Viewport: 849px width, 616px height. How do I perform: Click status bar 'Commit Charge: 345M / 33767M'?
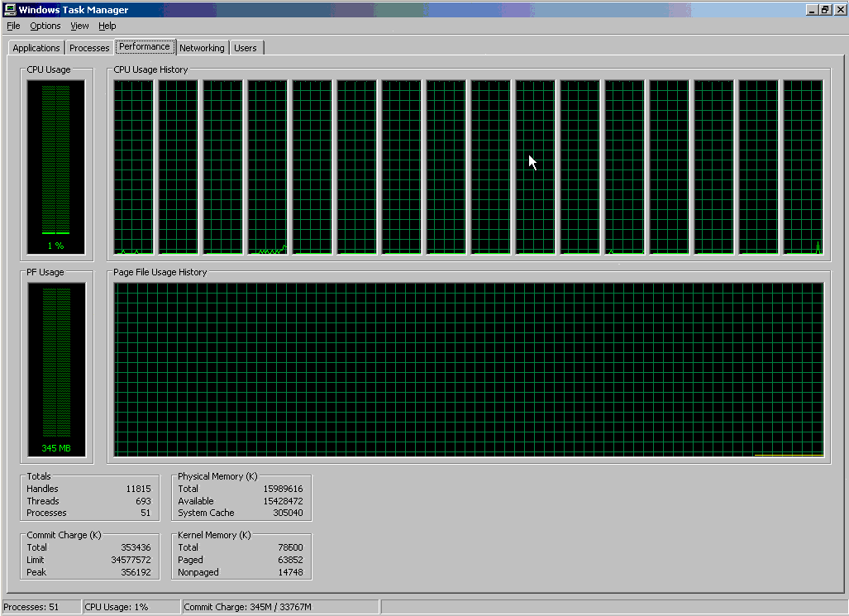point(247,607)
